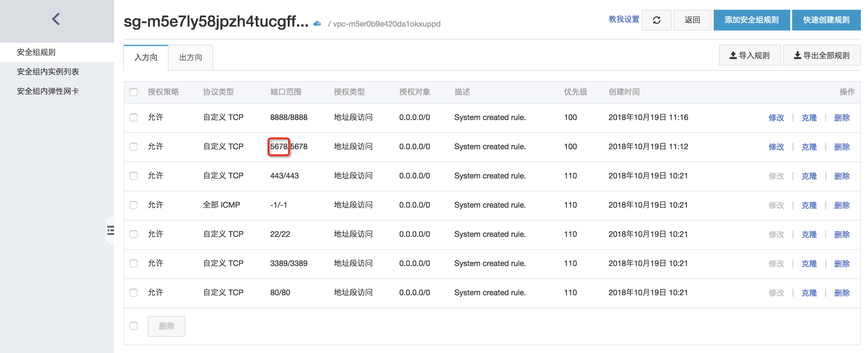Viewport: 868px width, 353px height.
Task: Click 克隆 for the ICMP rule
Action: tap(809, 205)
